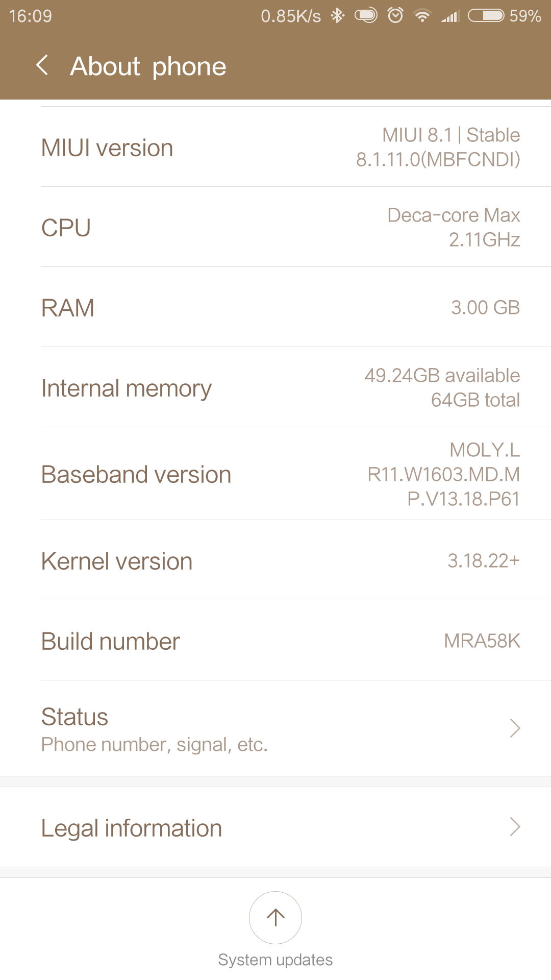Tap the do-not-disturb status icon
The image size is (551, 980).
(x=366, y=16)
